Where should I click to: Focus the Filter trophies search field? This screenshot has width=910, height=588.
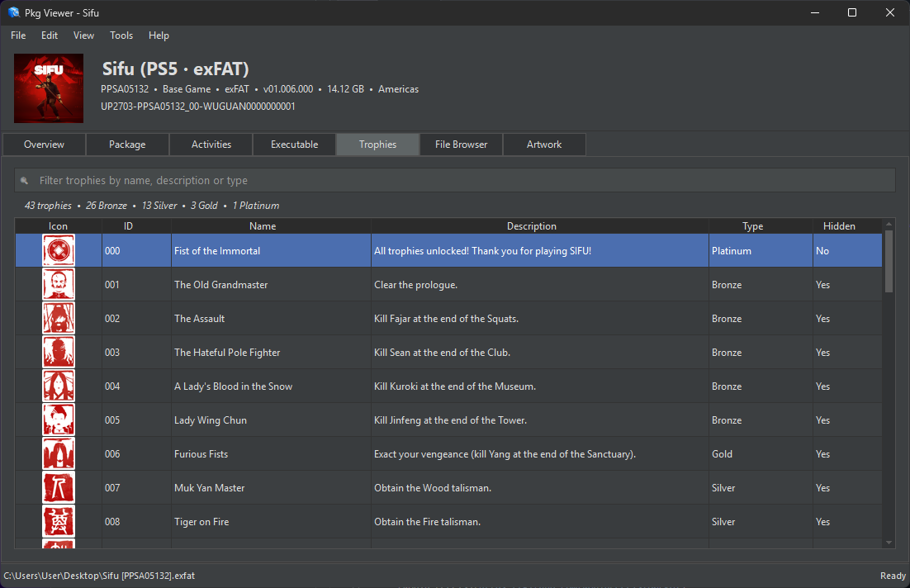point(455,181)
